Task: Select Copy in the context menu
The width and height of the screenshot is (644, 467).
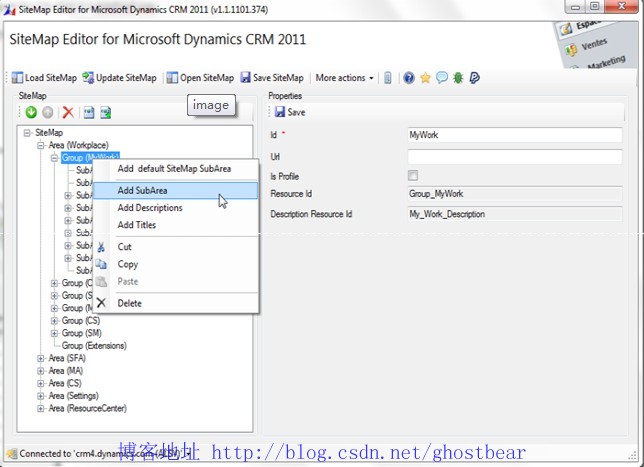Action: [x=176, y=264]
